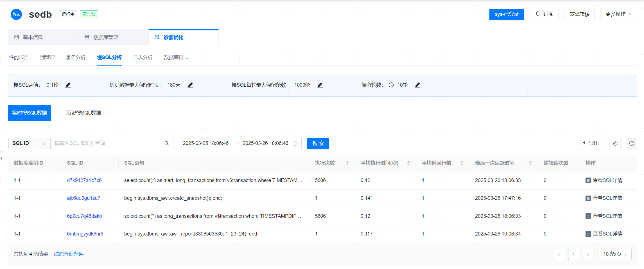644x269 pixels.
Task: Edit the 1000条 retention count pencil
Action: click(x=320, y=85)
